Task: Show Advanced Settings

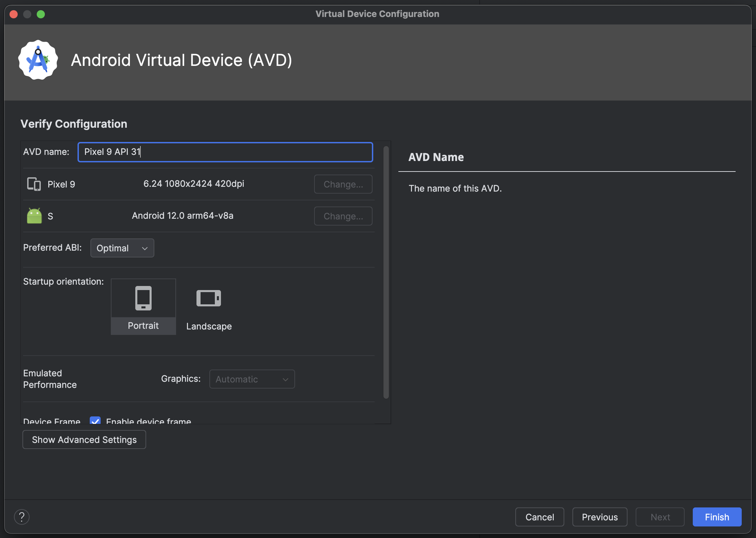Action: click(84, 440)
